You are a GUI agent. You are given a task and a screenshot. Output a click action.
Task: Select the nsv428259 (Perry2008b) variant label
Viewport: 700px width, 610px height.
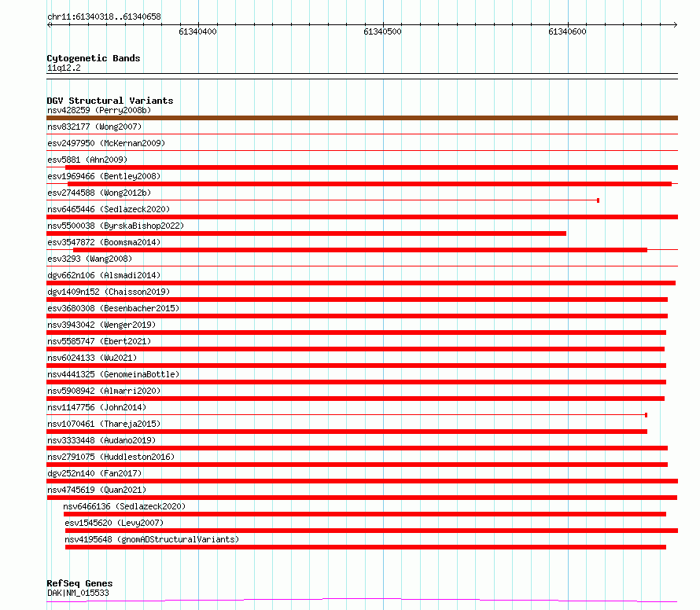tap(99, 110)
